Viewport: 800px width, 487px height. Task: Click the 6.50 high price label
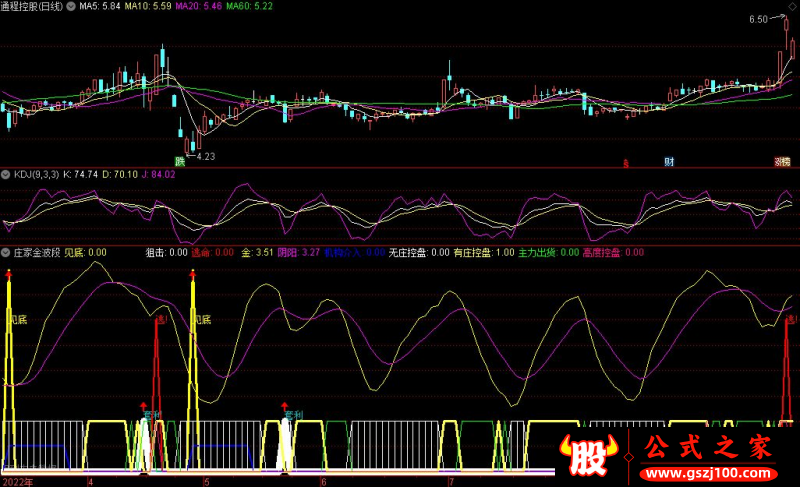pos(757,19)
